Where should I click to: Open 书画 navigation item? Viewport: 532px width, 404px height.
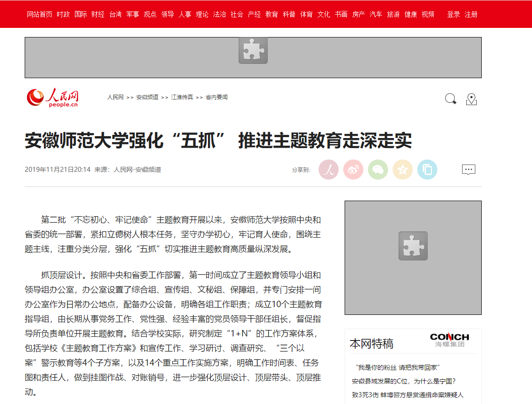point(341,14)
